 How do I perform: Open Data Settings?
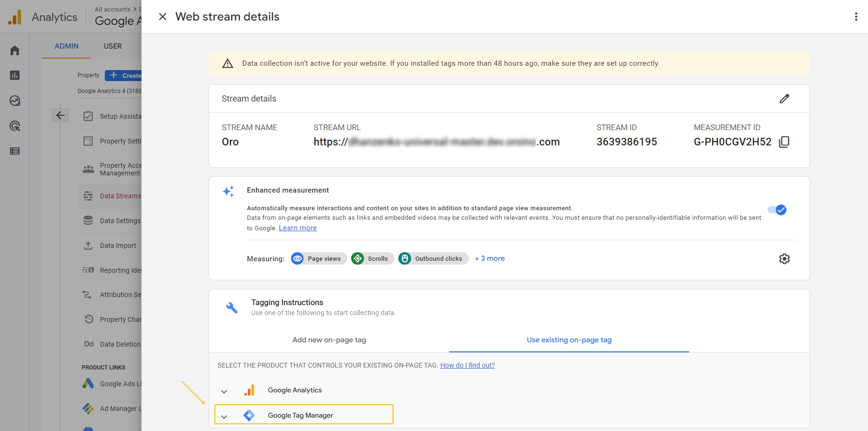[x=110, y=221]
